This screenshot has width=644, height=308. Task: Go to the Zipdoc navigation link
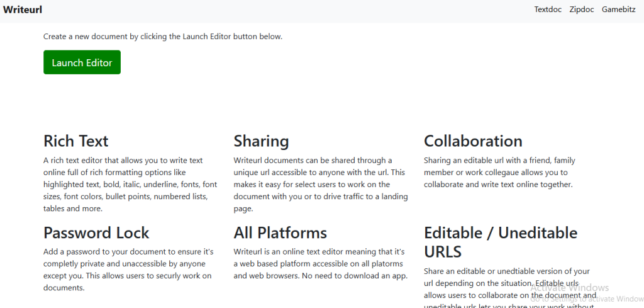[x=582, y=9]
